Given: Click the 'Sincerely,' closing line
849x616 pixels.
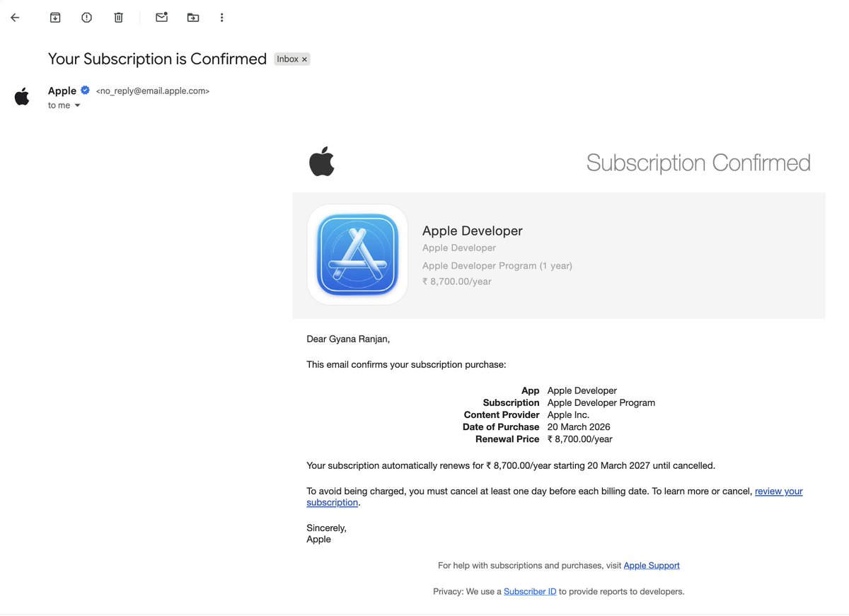Looking at the screenshot, I should 326,528.
